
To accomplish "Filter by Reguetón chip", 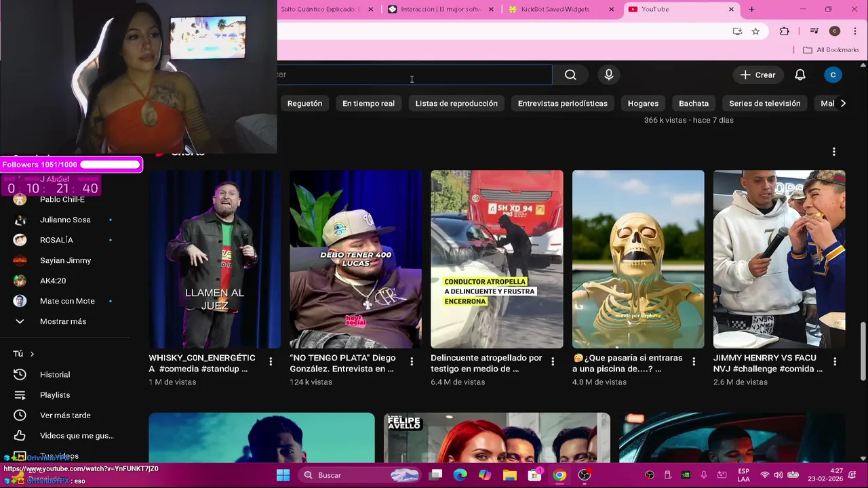I will tap(304, 103).
